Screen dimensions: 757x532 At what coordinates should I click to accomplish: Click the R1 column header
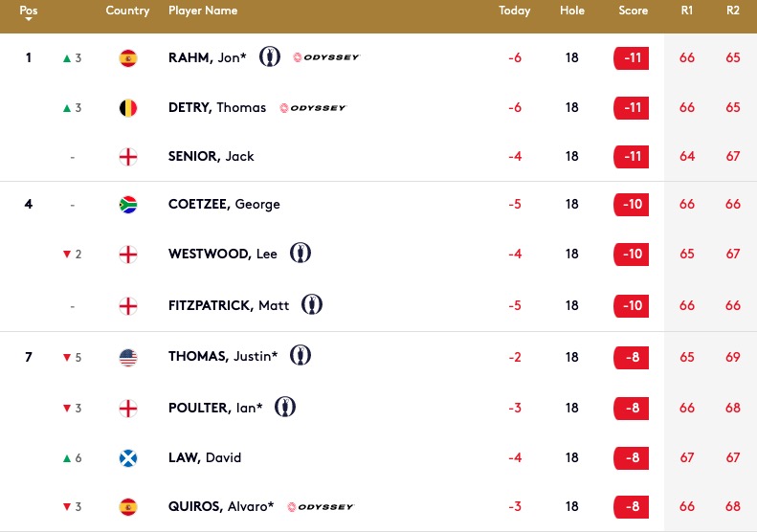pos(687,11)
